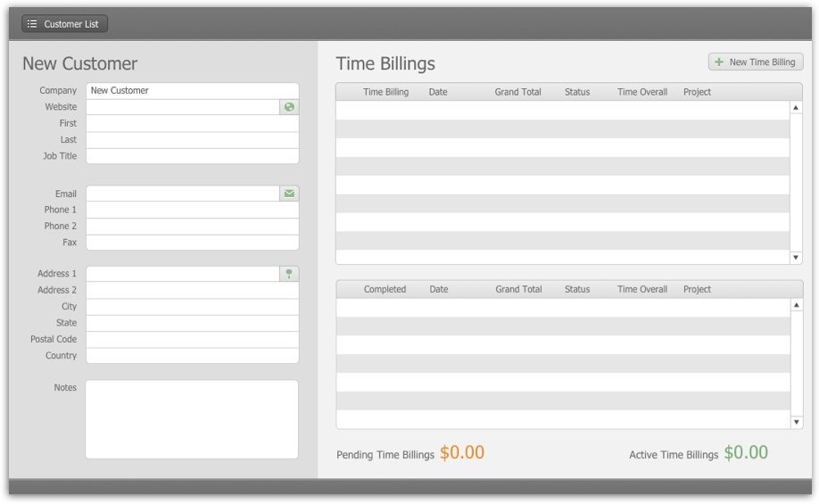Focus the Website input field

[183, 107]
